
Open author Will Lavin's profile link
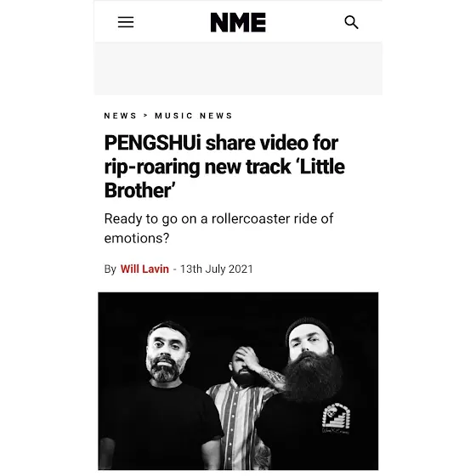tap(144, 269)
